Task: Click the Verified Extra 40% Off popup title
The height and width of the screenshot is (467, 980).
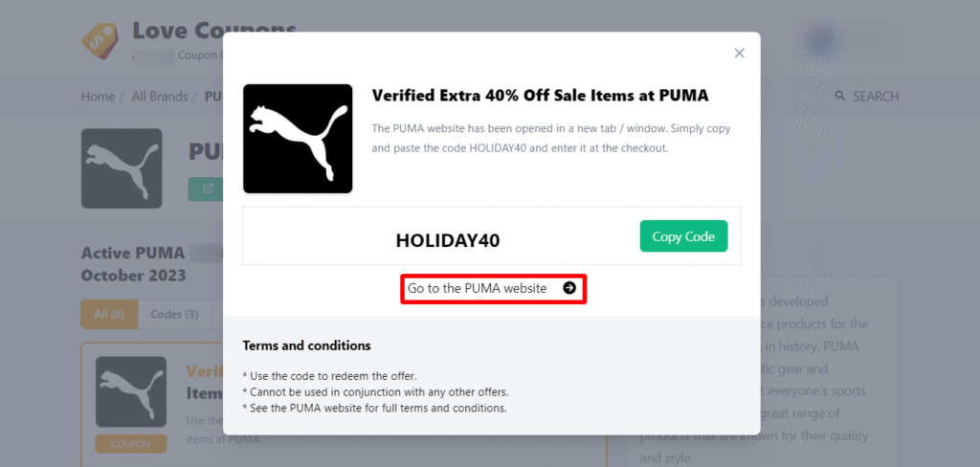Action: 540,96
